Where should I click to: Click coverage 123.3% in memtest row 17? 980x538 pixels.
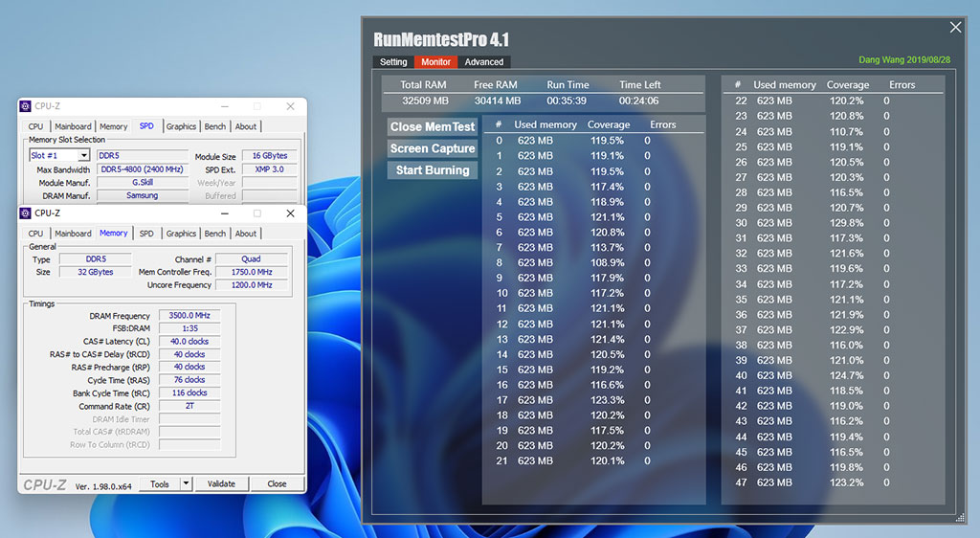607,400
